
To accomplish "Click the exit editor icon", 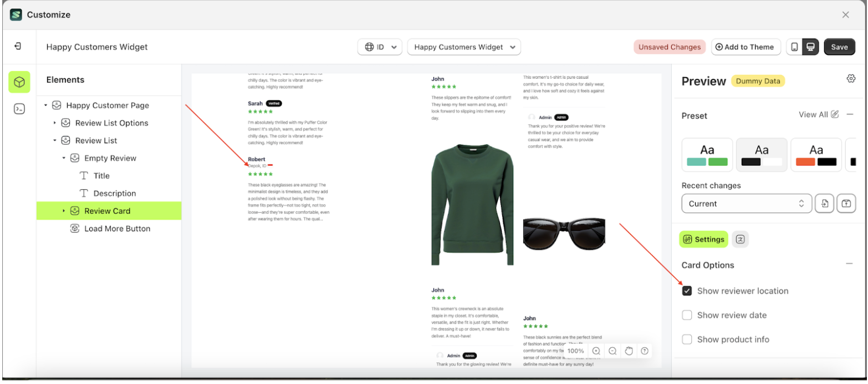I will click(18, 47).
